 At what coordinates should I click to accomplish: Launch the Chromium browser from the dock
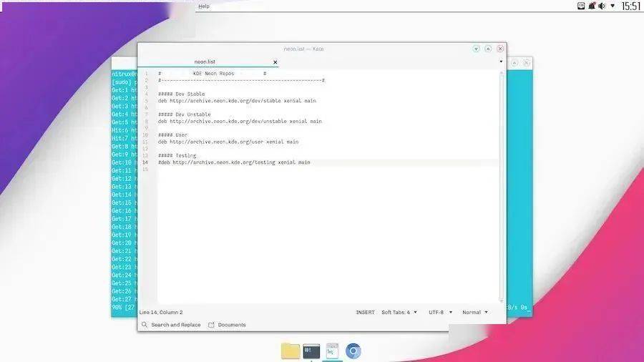353,351
